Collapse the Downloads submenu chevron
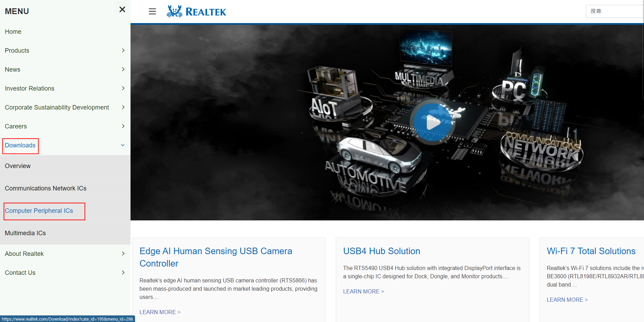The image size is (644, 322). coord(123,145)
